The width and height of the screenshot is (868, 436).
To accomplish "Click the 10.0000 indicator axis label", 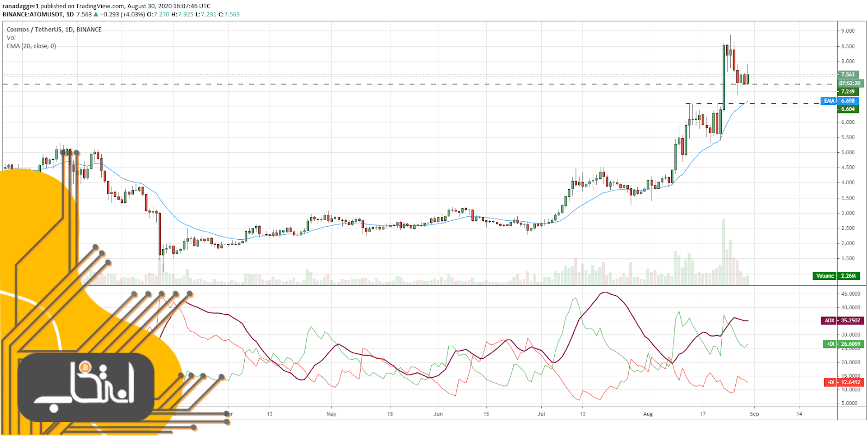I will 851,390.
